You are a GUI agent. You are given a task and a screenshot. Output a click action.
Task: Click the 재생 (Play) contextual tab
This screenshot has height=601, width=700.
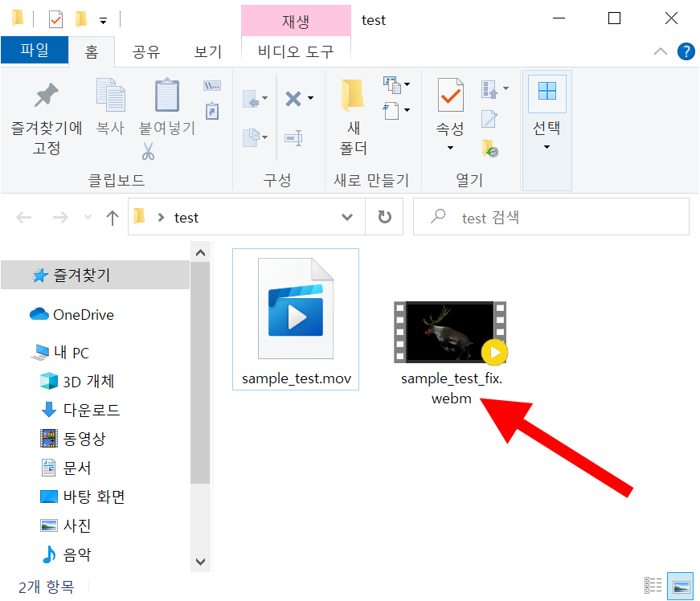[296, 21]
